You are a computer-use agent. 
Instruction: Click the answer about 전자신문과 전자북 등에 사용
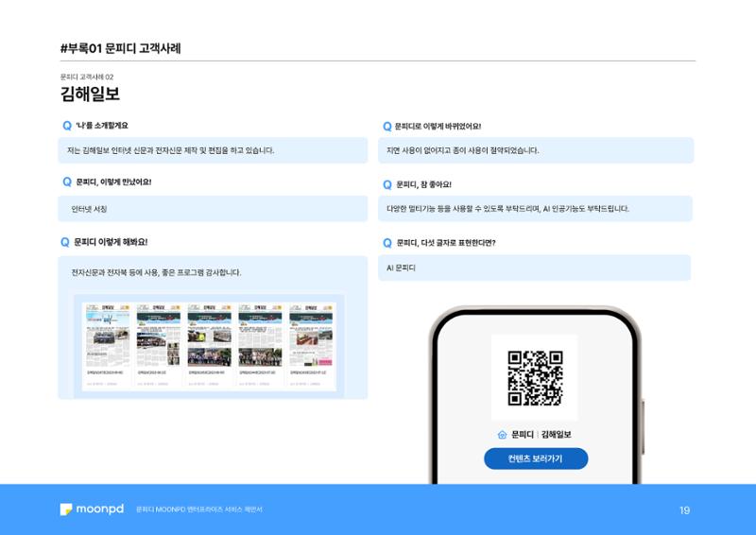156,272
